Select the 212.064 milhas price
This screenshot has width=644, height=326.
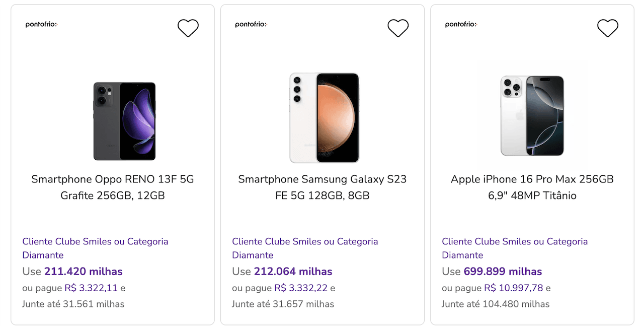[x=293, y=272]
